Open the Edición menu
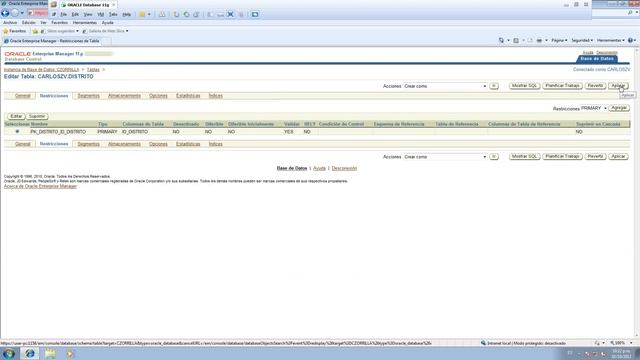This screenshot has width=640, height=360. click(x=29, y=23)
